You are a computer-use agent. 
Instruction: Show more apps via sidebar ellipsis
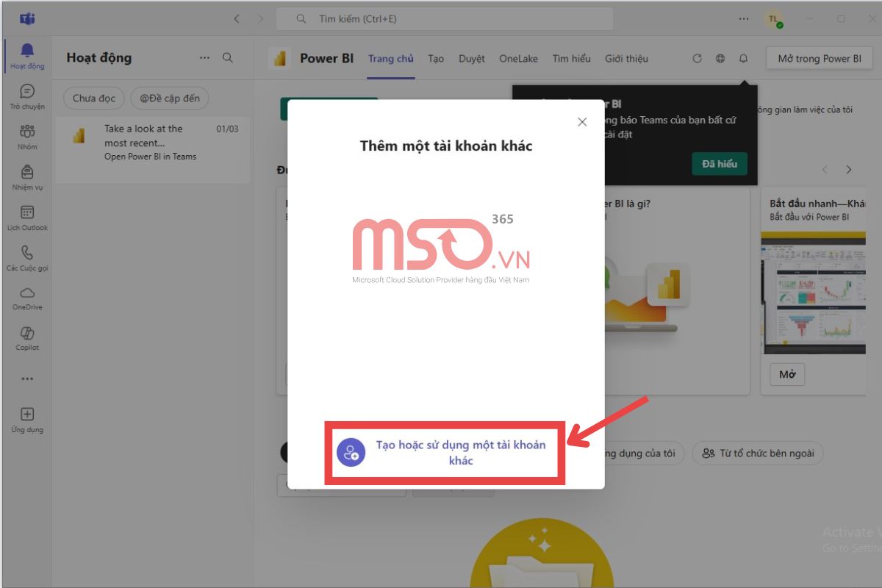pyautogui.click(x=27, y=379)
